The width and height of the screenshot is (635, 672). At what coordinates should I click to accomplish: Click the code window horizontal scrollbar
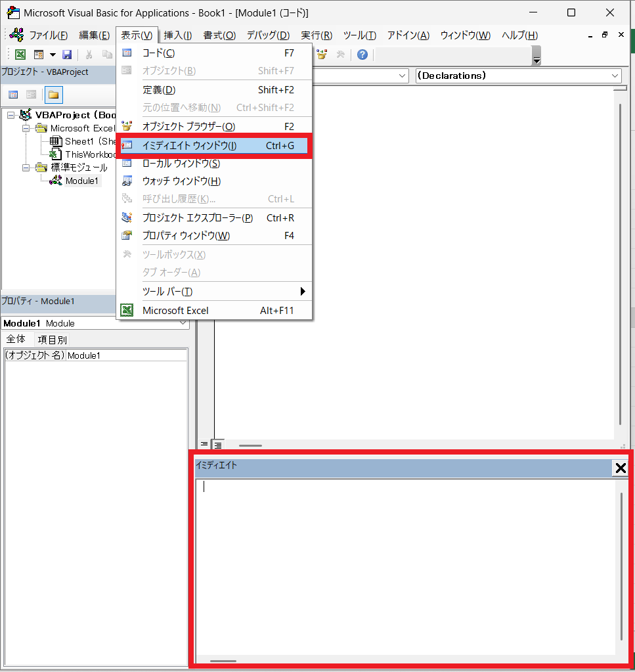tap(251, 446)
